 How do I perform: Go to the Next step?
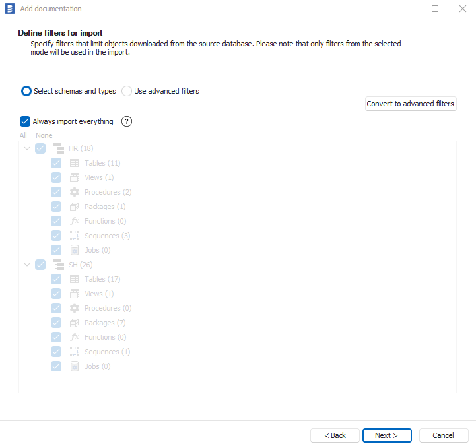[387, 435]
